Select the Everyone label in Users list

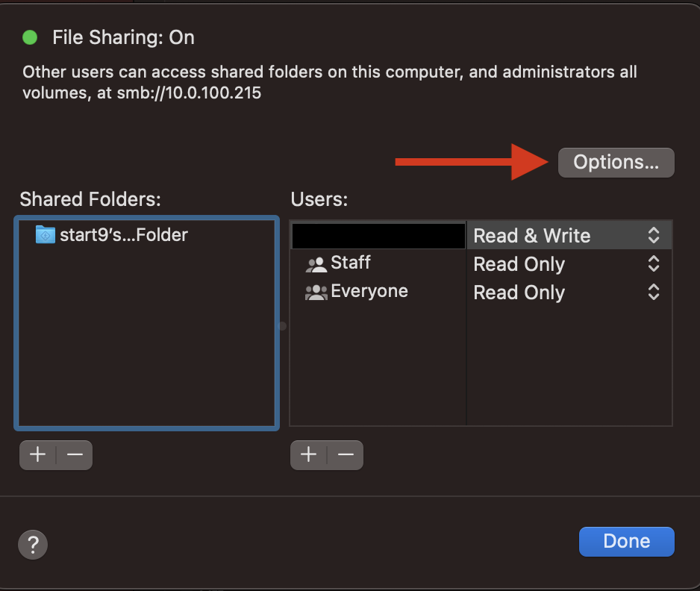pyautogui.click(x=369, y=291)
